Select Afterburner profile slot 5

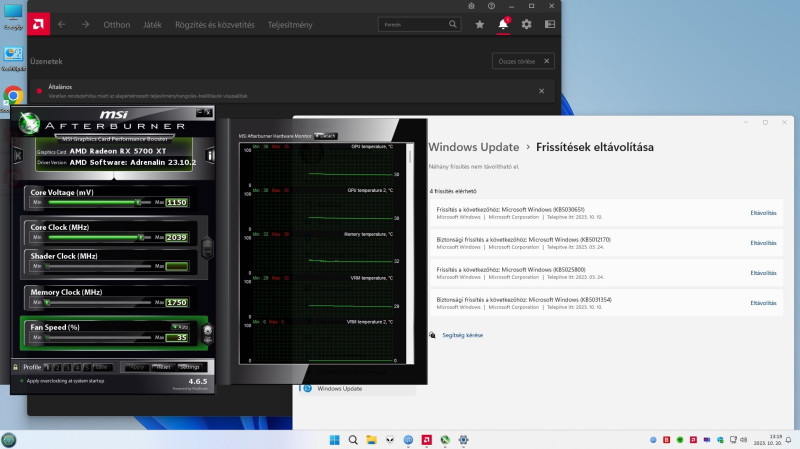coord(87,367)
